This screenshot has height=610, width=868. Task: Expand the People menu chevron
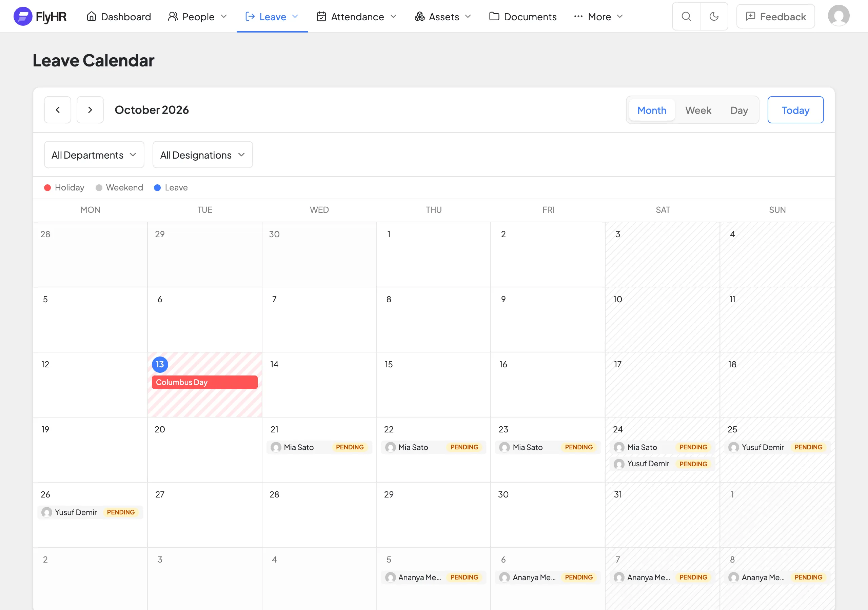tap(224, 16)
